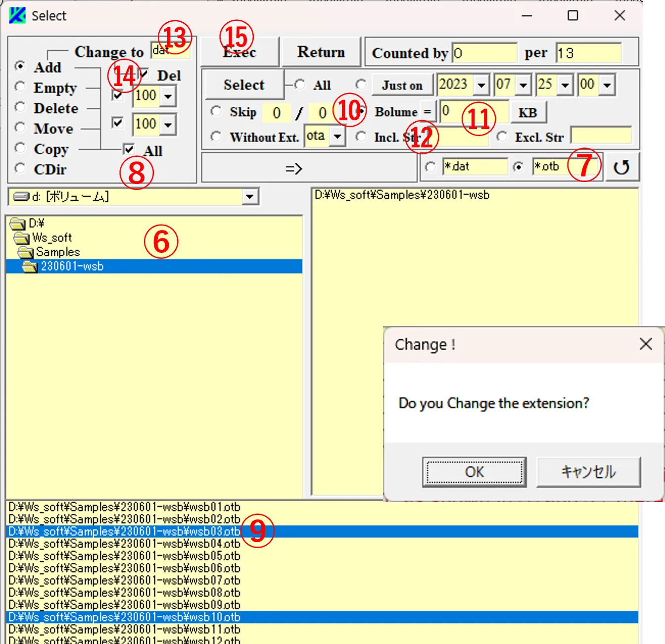This screenshot has width=665, height=644.
Task: Toggle the checkbox beside Empty's 100 field
Action: [118, 94]
